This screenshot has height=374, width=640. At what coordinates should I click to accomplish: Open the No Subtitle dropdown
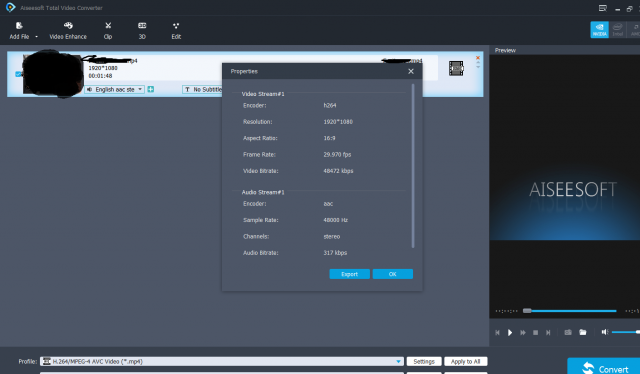[202, 89]
